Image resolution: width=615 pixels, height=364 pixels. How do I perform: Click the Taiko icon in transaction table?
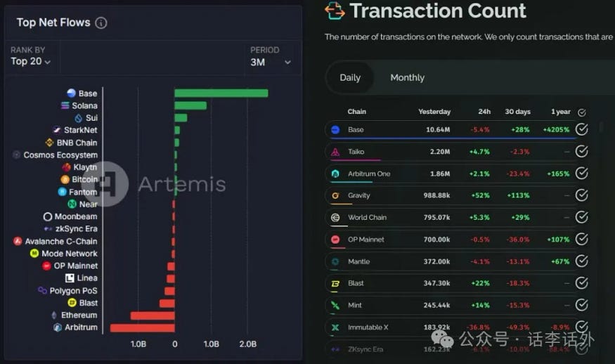[335, 152]
